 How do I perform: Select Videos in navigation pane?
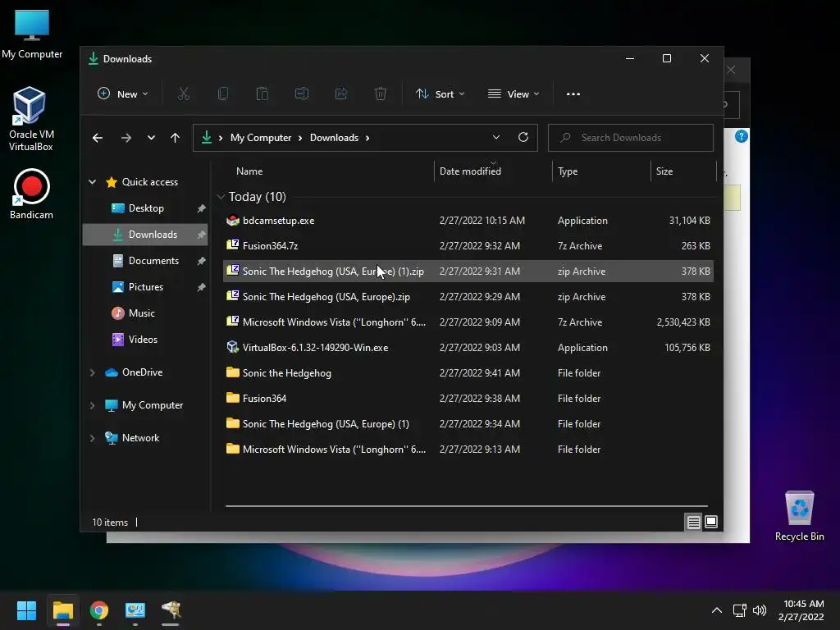click(x=145, y=340)
